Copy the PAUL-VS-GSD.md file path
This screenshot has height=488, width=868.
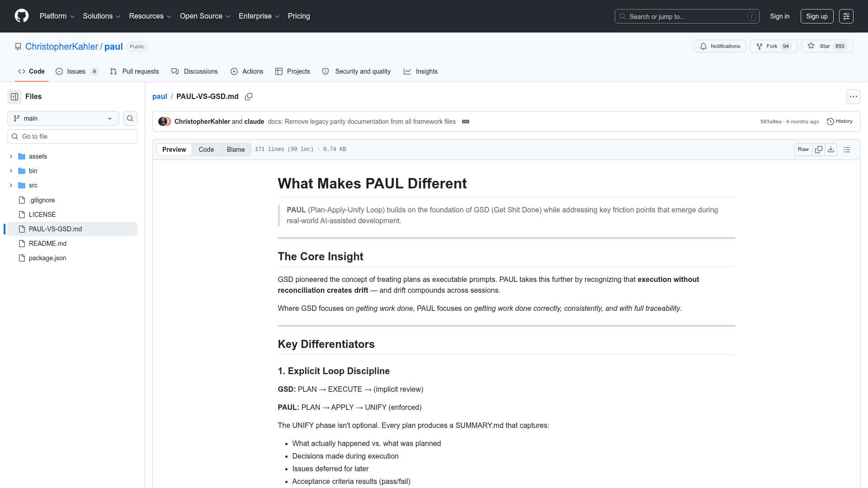point(249,97)
